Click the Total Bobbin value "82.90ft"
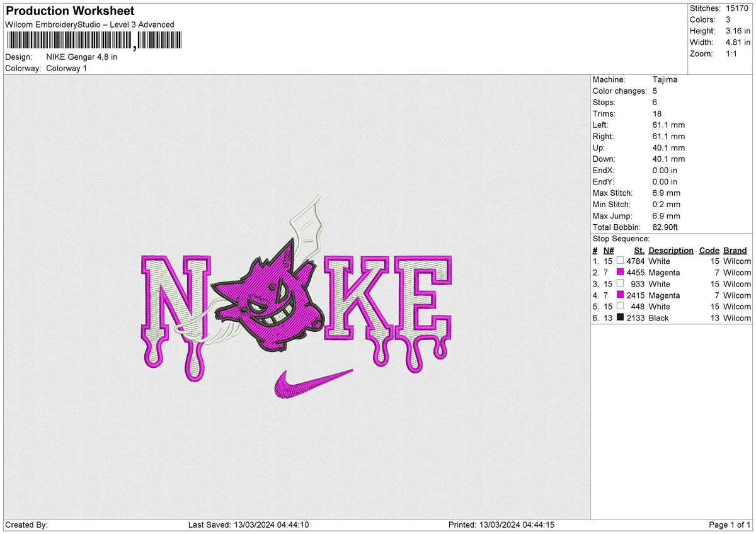Screen dimensions: 756x534 click(x=665, y=227)
